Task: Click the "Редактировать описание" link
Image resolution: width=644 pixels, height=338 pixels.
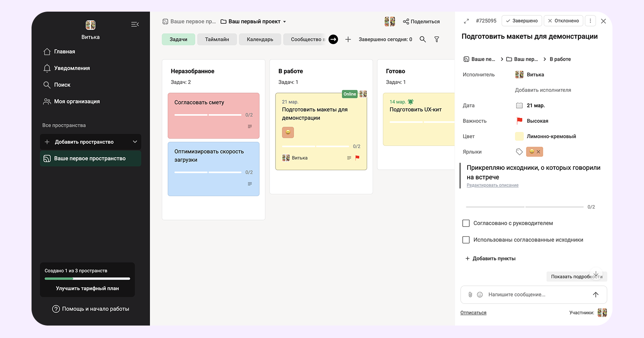Action: (x=493, y=185)
